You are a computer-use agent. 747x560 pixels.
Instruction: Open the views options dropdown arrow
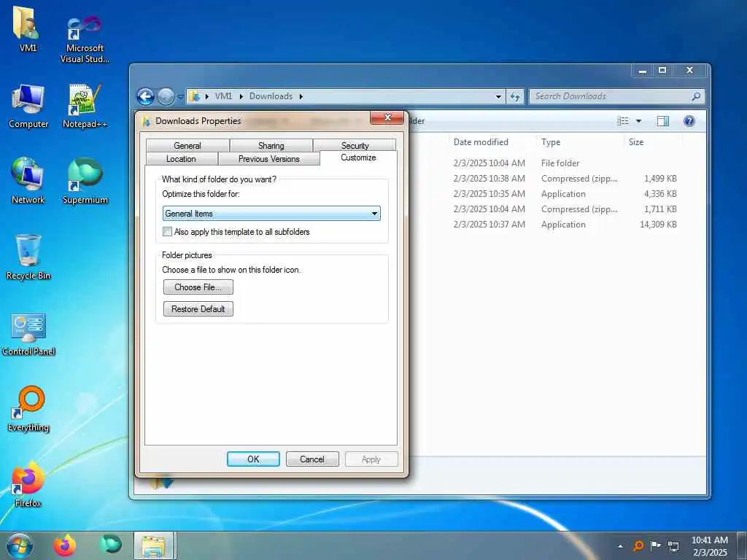pos(638,121)
